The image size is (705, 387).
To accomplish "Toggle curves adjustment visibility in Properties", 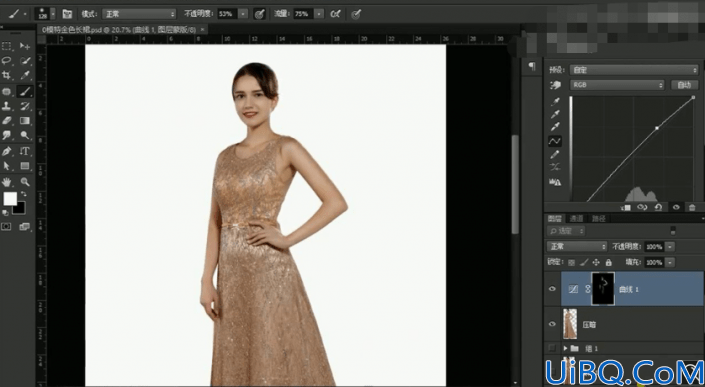I will (x=676, y=207).
